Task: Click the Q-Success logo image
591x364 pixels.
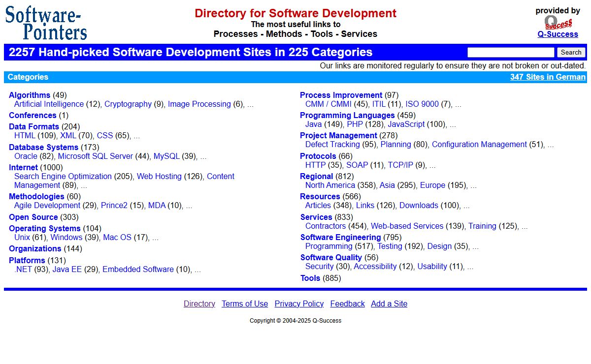Action: click(x=558, y=23)
